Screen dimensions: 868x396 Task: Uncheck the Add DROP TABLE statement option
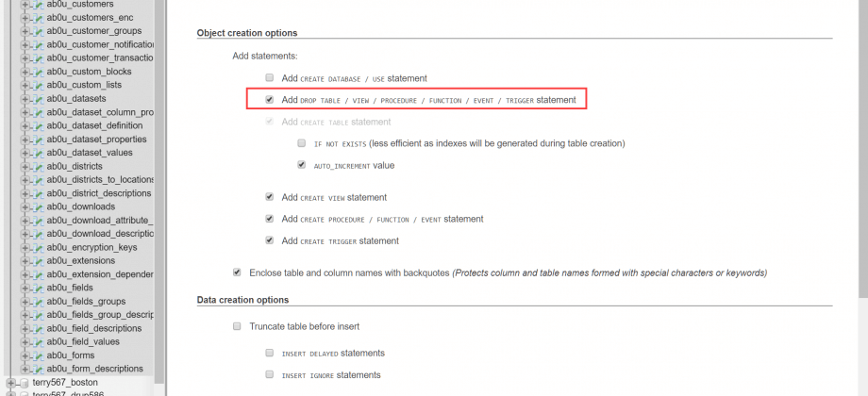pyautogui.click(x=270, y=100)
